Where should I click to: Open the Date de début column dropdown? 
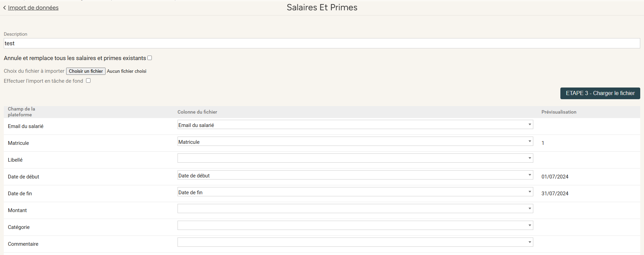(355, 175)
